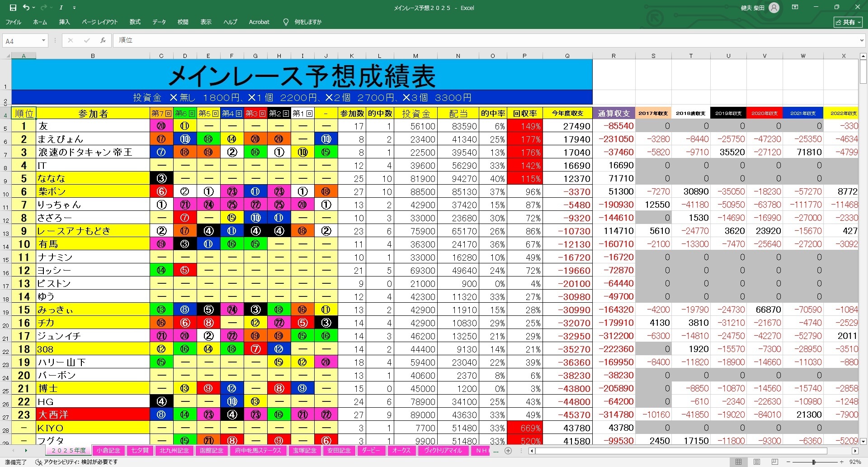Switch to Page Break Preview view
Image resolution: width=868 pixels, height=467 pixels.
(774, 462)
